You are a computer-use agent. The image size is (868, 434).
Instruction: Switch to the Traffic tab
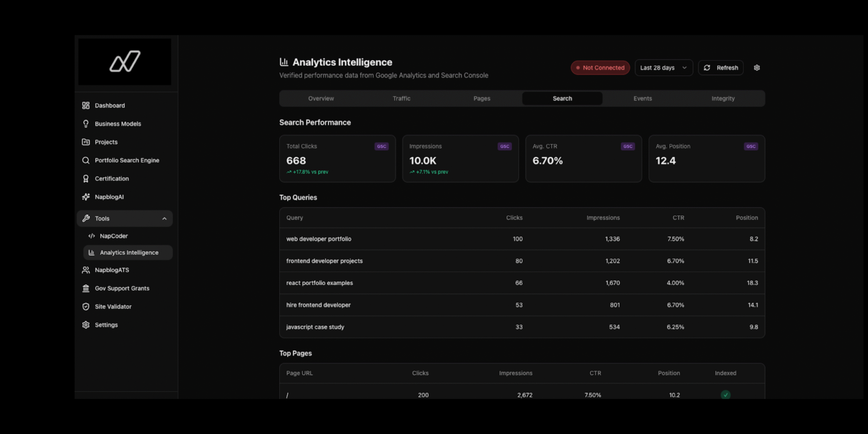click(x=401, y=98)
